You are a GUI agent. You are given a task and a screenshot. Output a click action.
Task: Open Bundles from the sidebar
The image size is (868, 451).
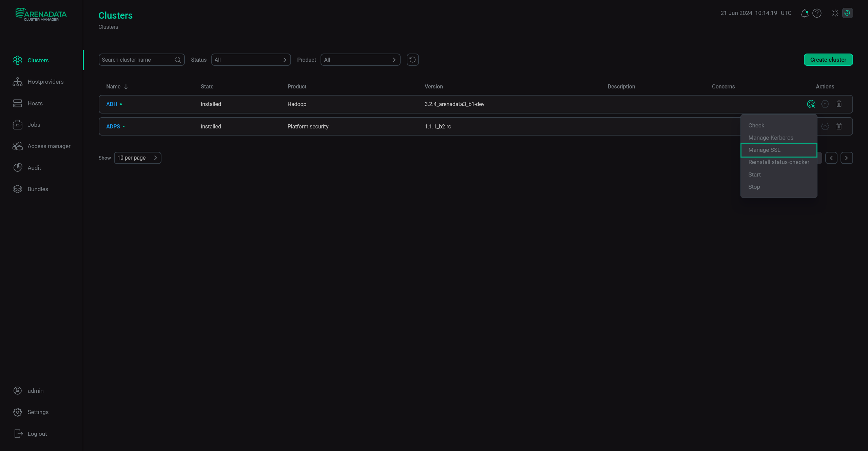(x=38, y=189)
